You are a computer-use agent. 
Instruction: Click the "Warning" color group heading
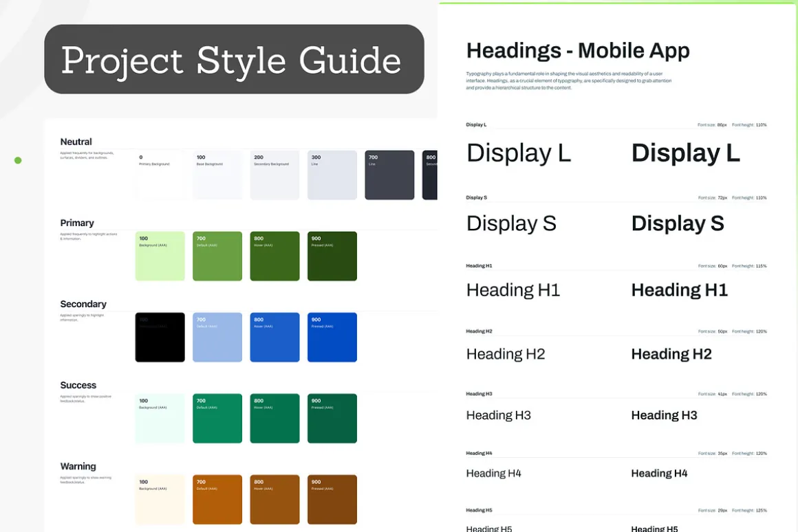pos(78,467)
